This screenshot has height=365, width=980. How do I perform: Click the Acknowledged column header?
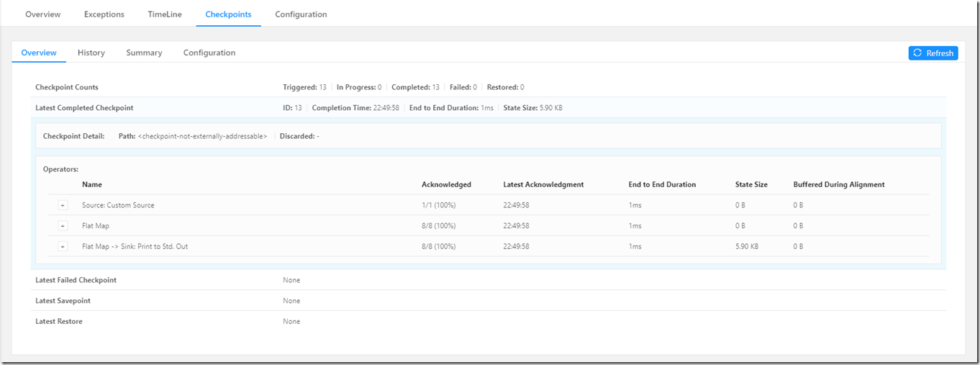(x=446, y=184)
